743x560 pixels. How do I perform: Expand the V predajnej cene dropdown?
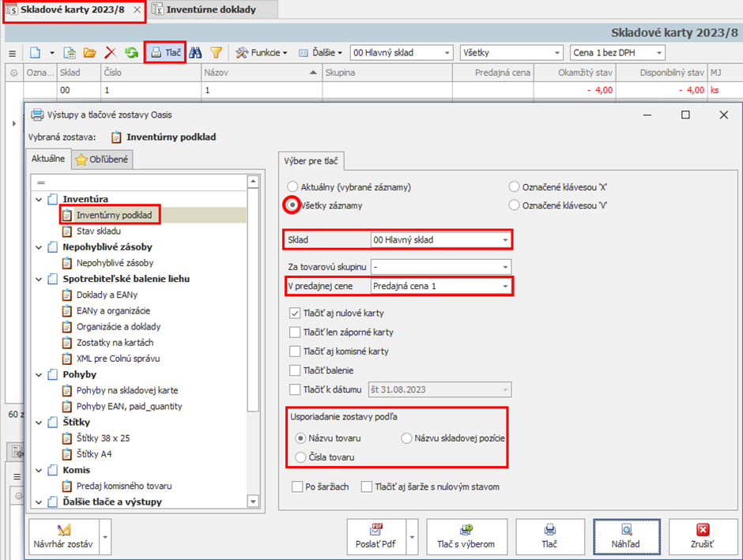[x=504, y=285]
